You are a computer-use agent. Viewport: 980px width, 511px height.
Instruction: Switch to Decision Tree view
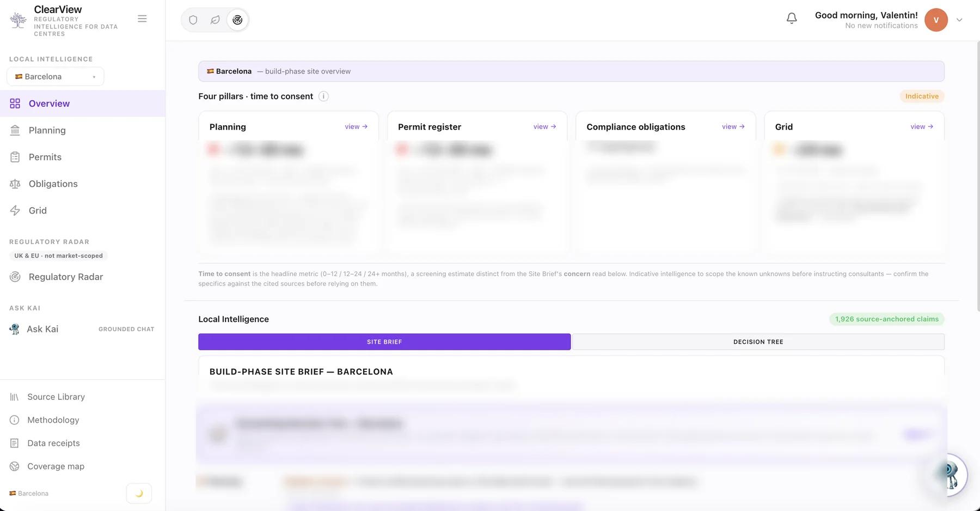[x=758, y=342]
